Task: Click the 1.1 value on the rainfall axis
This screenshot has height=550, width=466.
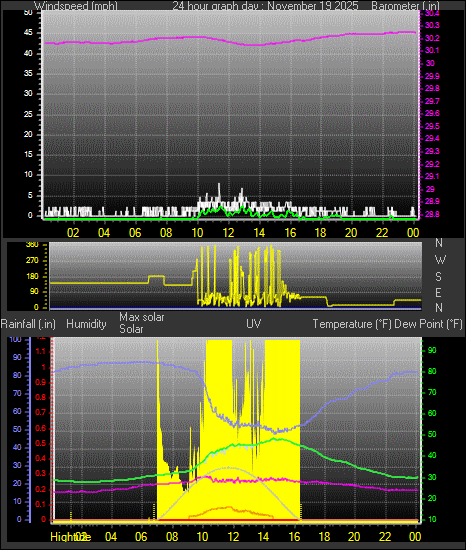Action: [41, 351]
